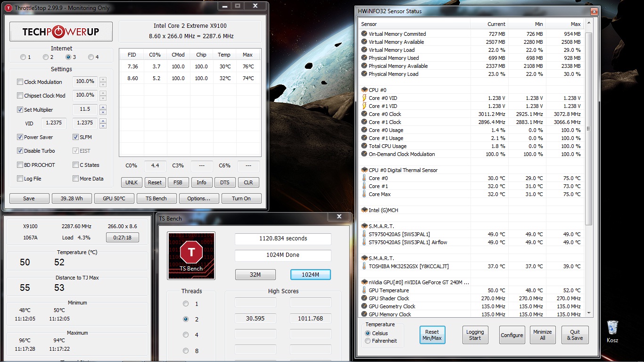The width and height of the screenshot is (644, 362).
Task: Enable the C States checkbox
Action: [75, 165]
